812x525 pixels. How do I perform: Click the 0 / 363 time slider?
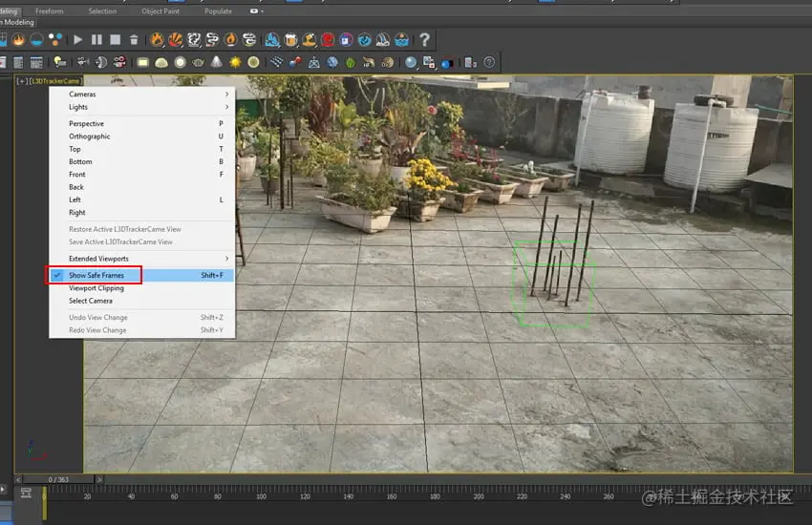[58, 478]
